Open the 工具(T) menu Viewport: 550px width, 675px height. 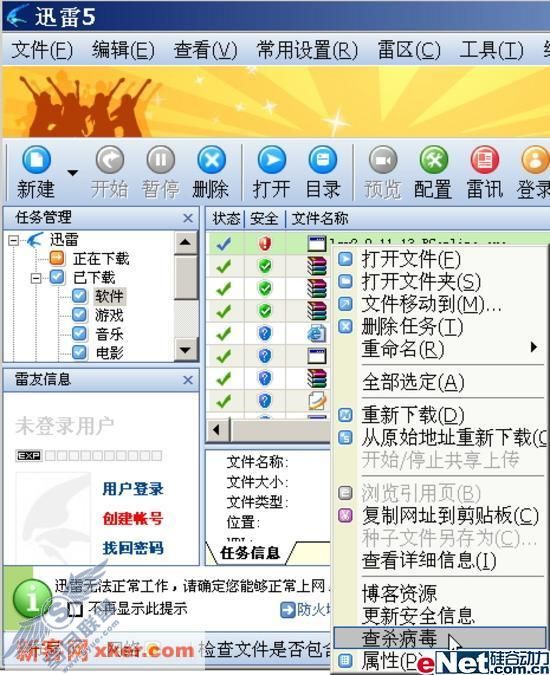tap(491, 50)
